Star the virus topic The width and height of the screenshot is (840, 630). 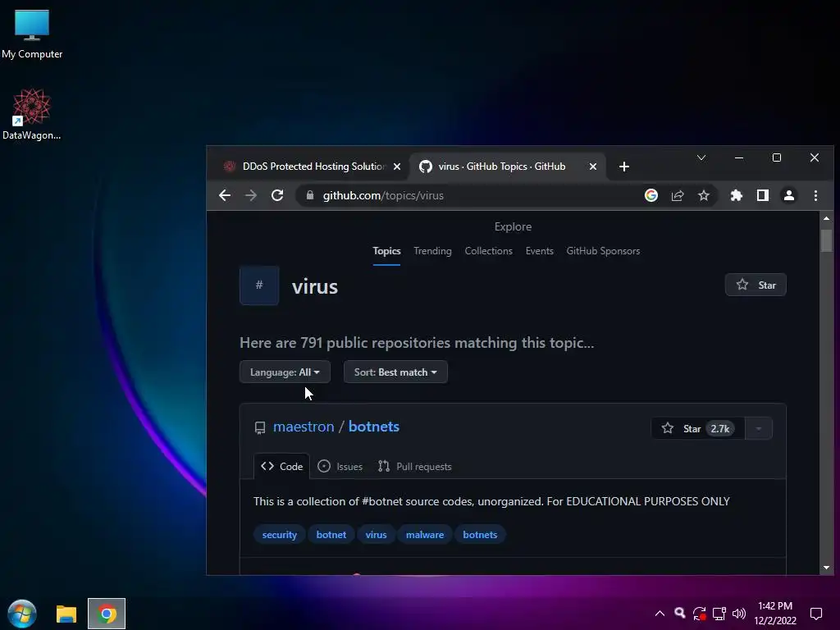(756, 285)
